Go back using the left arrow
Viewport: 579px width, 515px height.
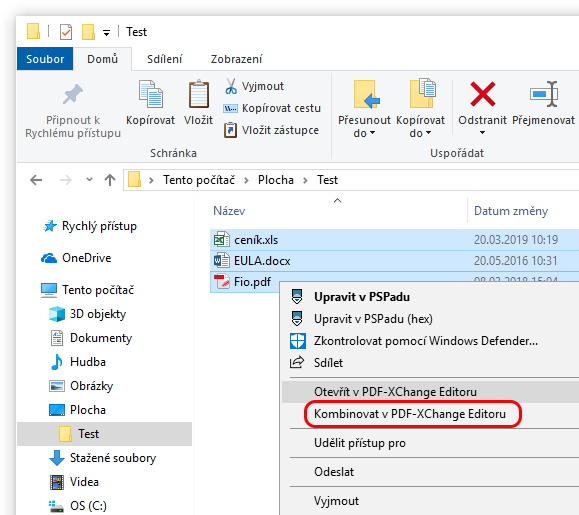coord(36,180)
